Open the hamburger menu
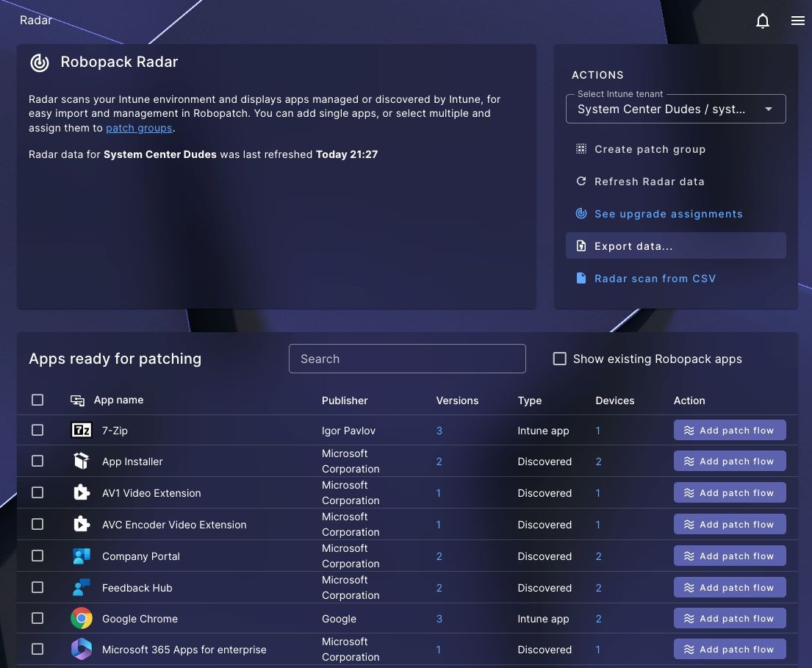 click(x=797, y=21)
